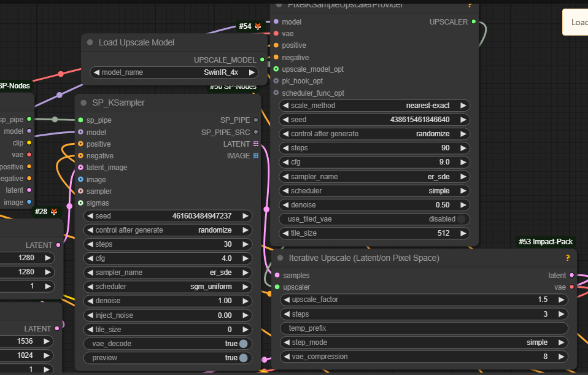Increase SP_KSampler tile_size 0
The width and height of the screenshot is (588, 375).
point(246,329)
